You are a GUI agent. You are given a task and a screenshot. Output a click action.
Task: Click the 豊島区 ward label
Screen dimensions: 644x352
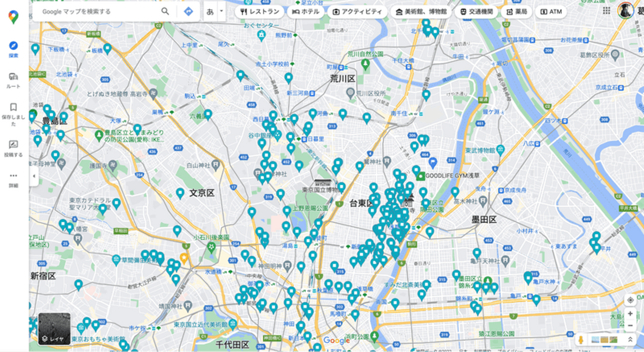pos(55,121)
